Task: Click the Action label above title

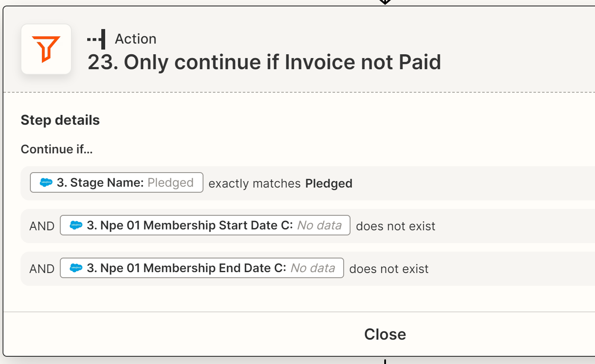Action: pyautogui.click(x=135, y=39)
